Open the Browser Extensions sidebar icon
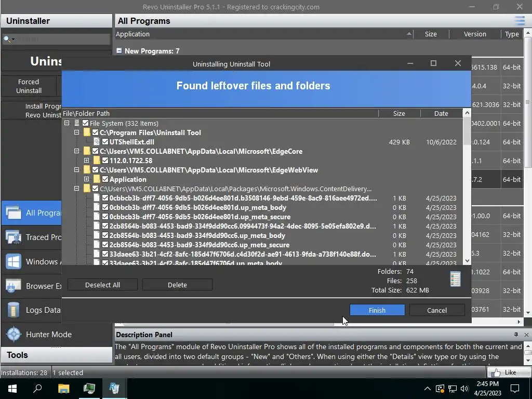Screen dimensions: 532x399 click(14, 286)
